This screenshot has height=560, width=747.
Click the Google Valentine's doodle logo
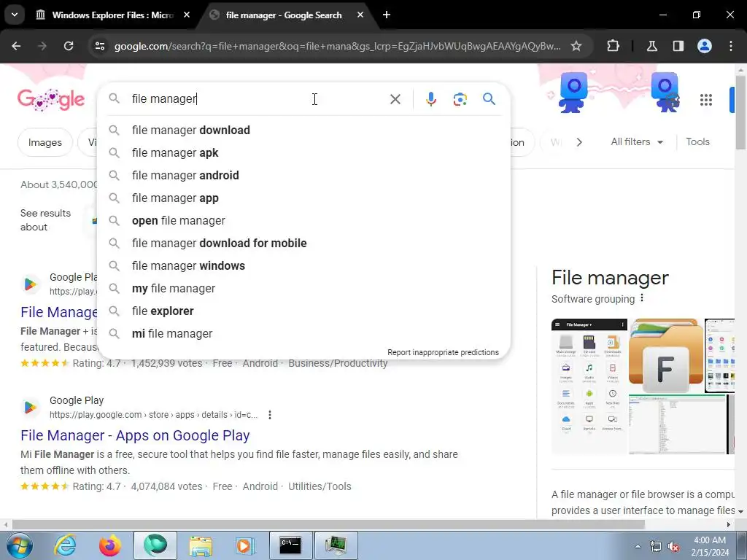tap(51, 99)
